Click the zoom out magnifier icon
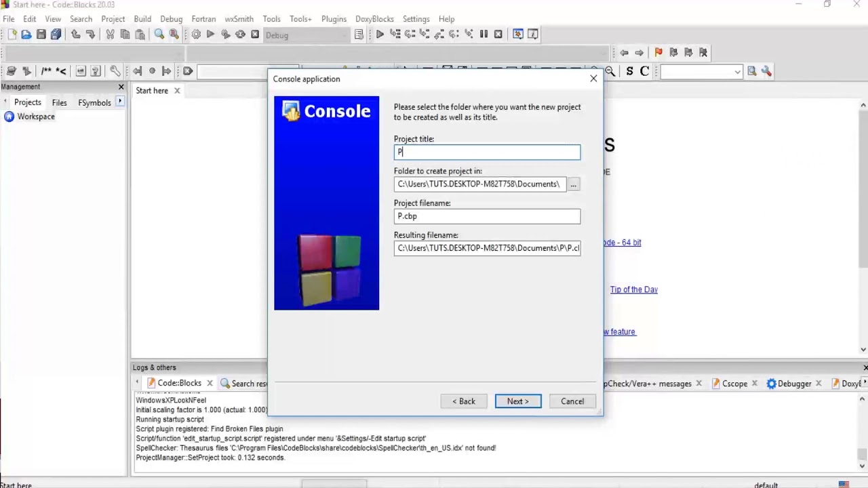The width and height of the screenshot is (868, 488). (x=610, y=71)
